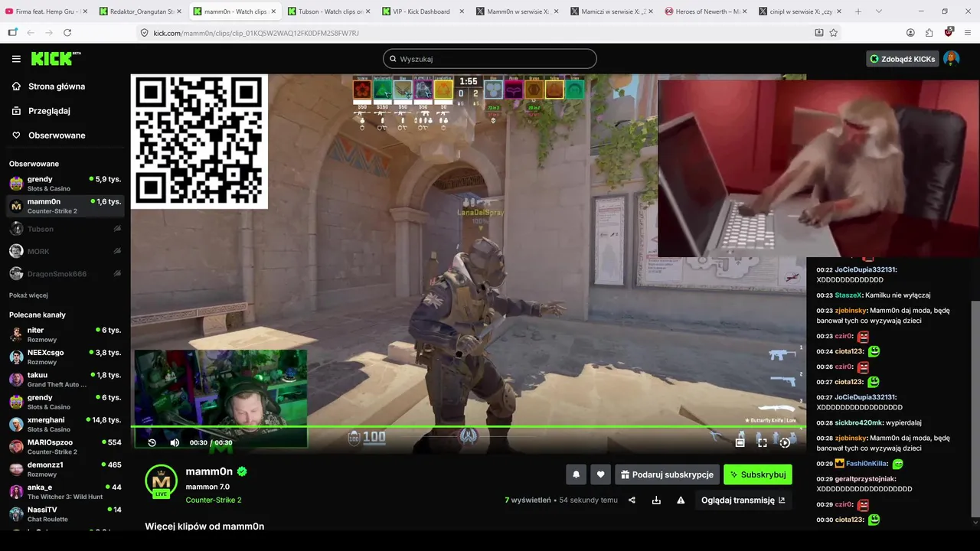Report the clip with warning icon
Viewport: 980px width, 551px height.
[681, 500]
